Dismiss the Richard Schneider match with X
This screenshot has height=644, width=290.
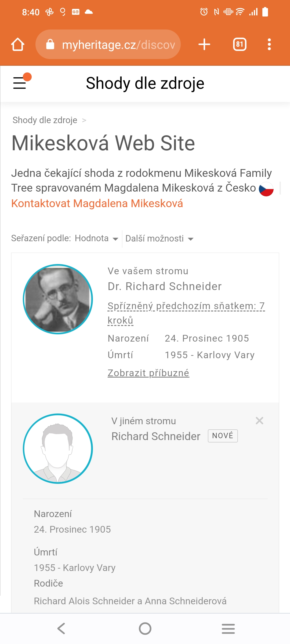(x=259, y=421)
